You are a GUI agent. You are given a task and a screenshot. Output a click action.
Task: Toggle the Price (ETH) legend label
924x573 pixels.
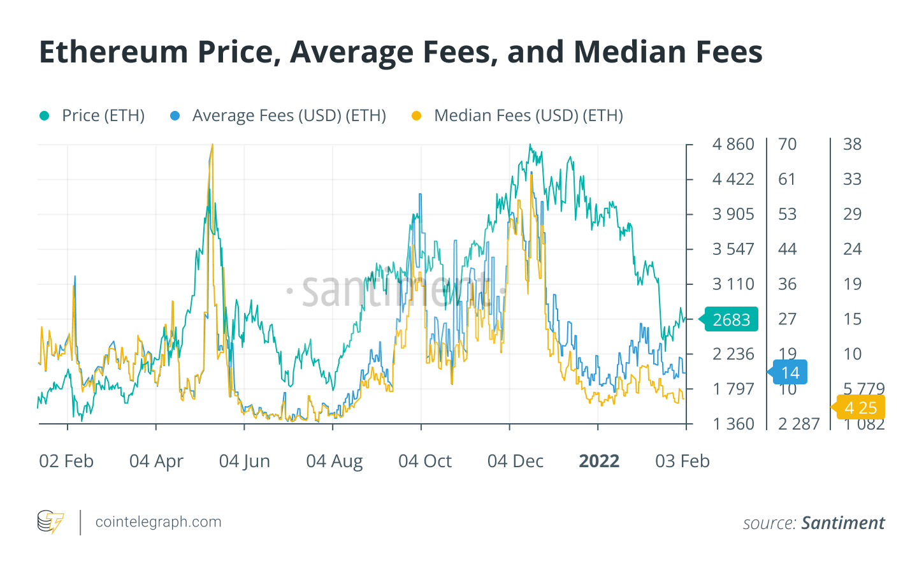(x=103, y=116)
